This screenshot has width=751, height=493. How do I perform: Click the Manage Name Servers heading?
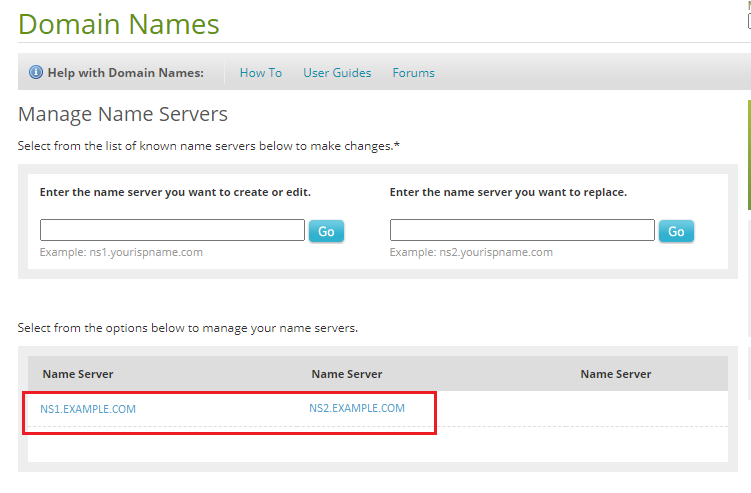point(123,114)
